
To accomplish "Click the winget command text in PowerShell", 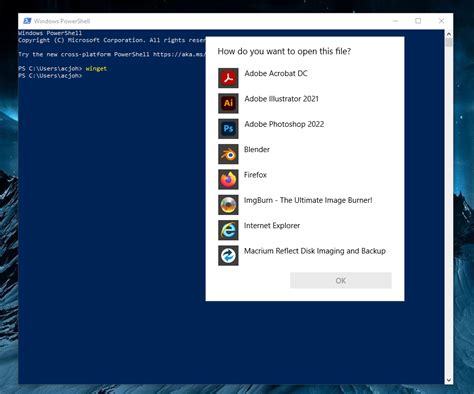I will [96, 68].
